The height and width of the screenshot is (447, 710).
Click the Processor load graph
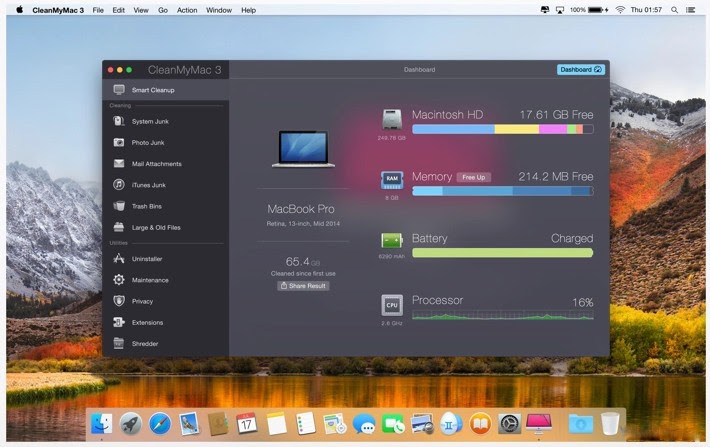point(503,315)
